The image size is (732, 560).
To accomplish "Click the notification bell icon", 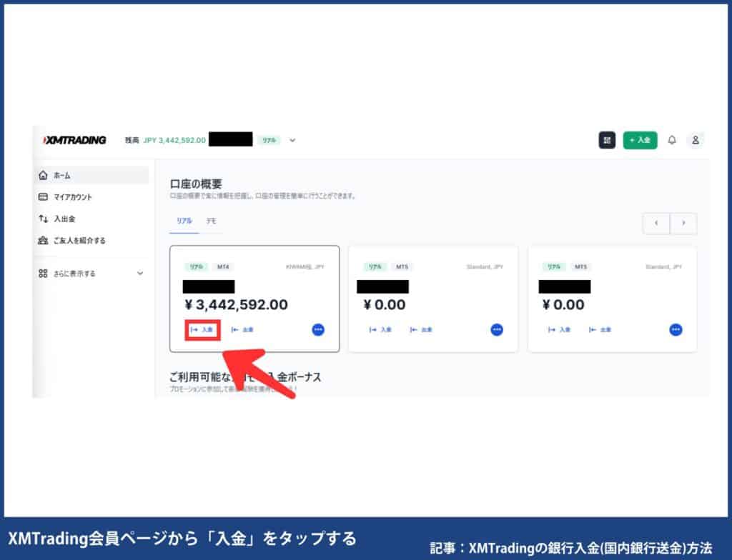I will [672, 140].
